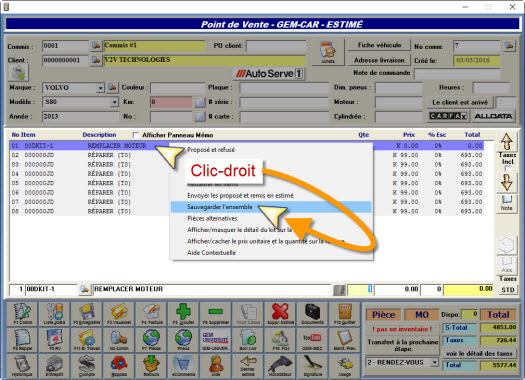Click the STD taxes button
The width and height of the screenshot is (525, 380).
[508, 290]
